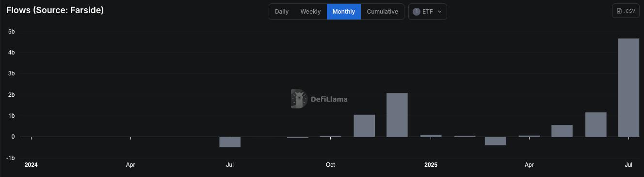
Task: Click the June 2025 bar above 1b
Action: 596,124
